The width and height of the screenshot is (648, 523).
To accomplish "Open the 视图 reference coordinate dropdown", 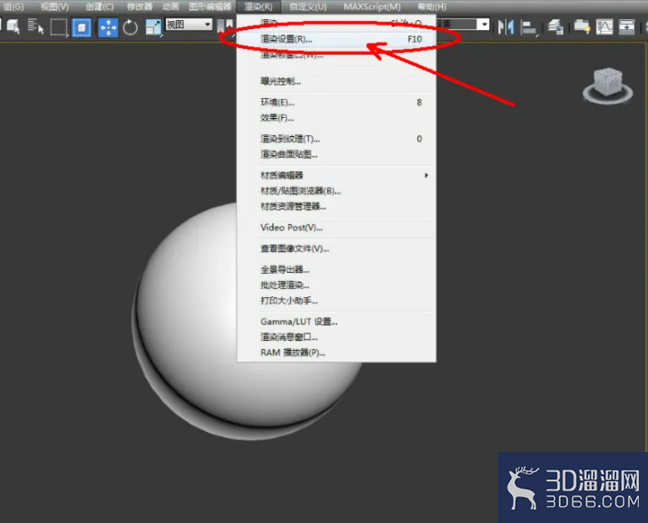I will pyautogui.click(x=189, y=24).
